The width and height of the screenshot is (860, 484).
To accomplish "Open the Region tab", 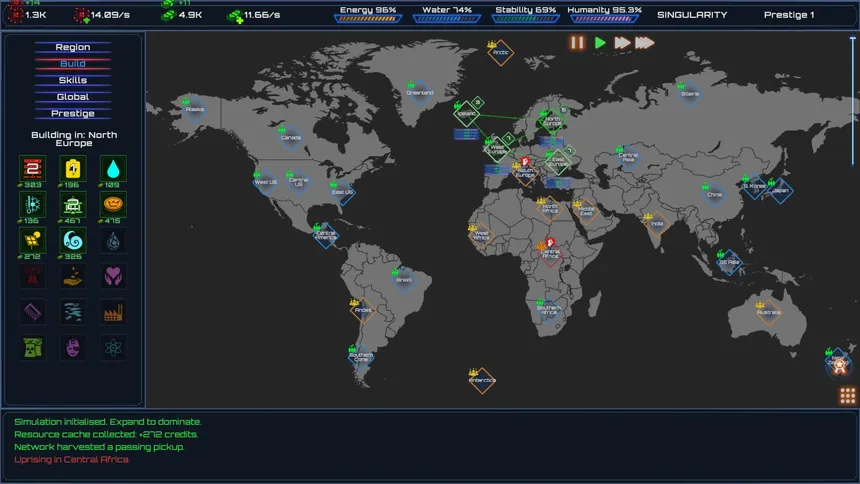I will [73, 47].
